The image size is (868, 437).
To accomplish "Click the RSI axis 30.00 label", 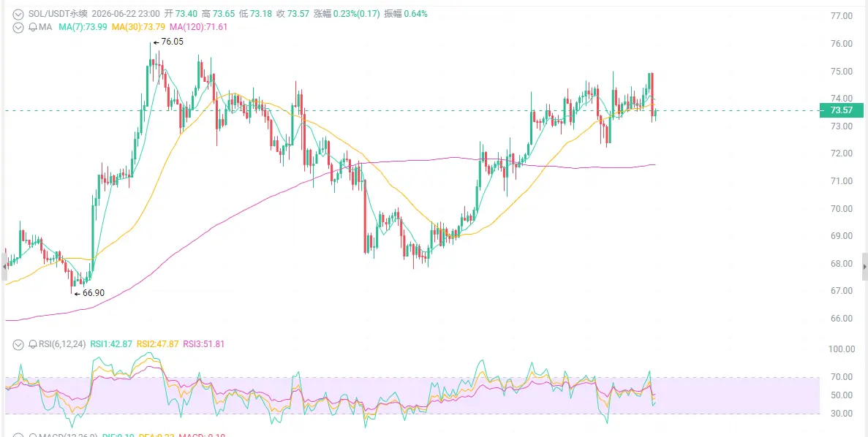I will (842, 414).
